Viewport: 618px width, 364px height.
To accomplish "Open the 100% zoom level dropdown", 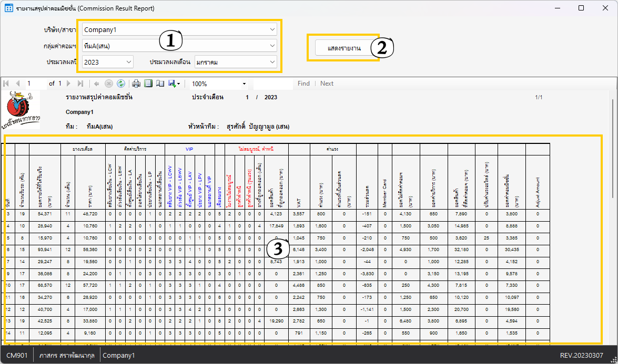I will tap(219, 84).
